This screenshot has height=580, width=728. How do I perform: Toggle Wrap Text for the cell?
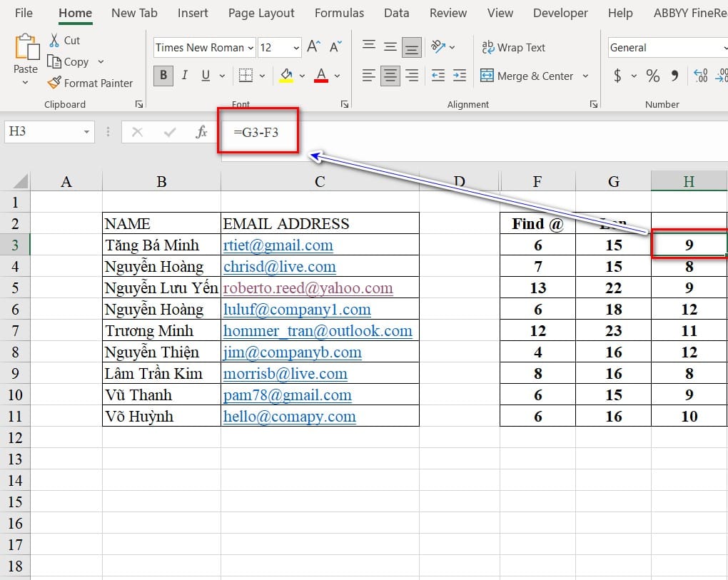(513, 47)
